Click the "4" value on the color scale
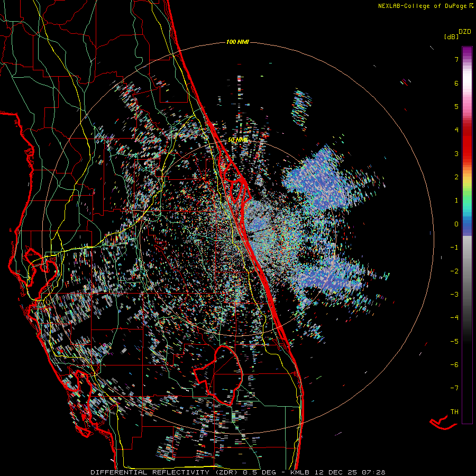476x476 pixels. click(456, 130)
